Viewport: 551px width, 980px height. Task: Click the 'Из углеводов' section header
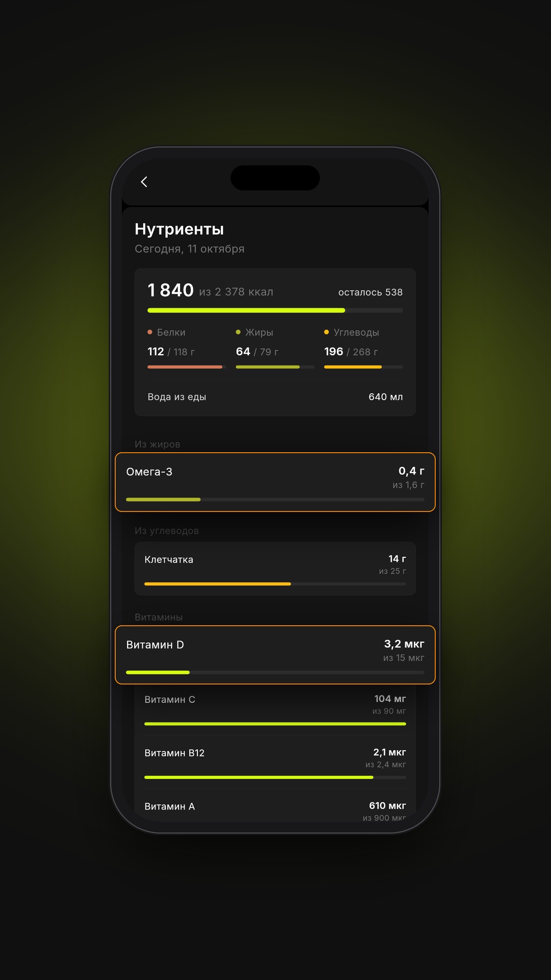[x=167, y=531]
